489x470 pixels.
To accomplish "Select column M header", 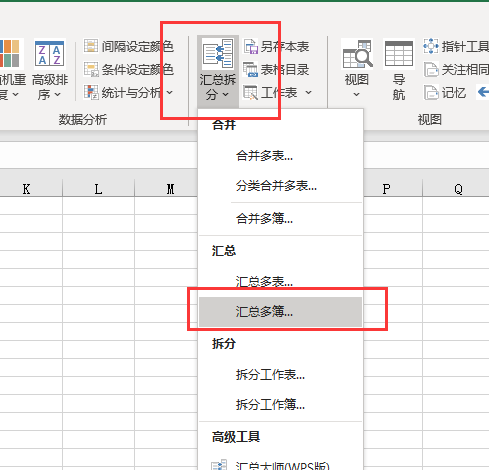I will point(170,189).
